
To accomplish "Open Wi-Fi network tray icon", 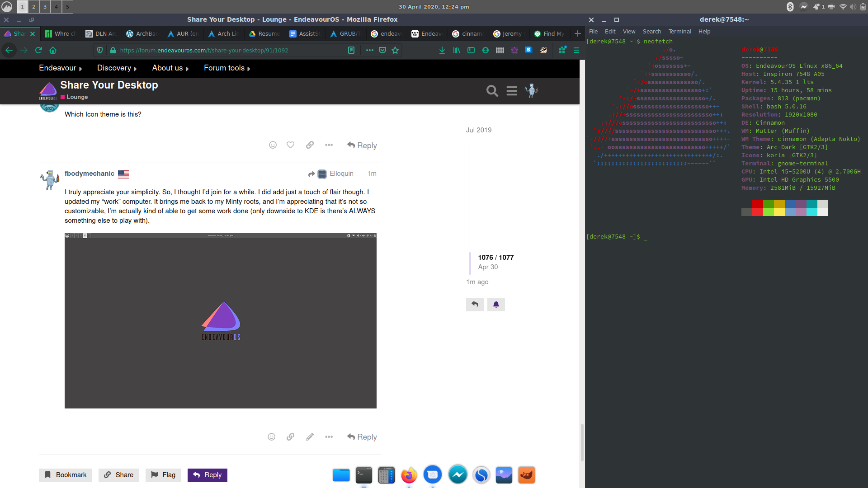I will click(x=843, y=7).
